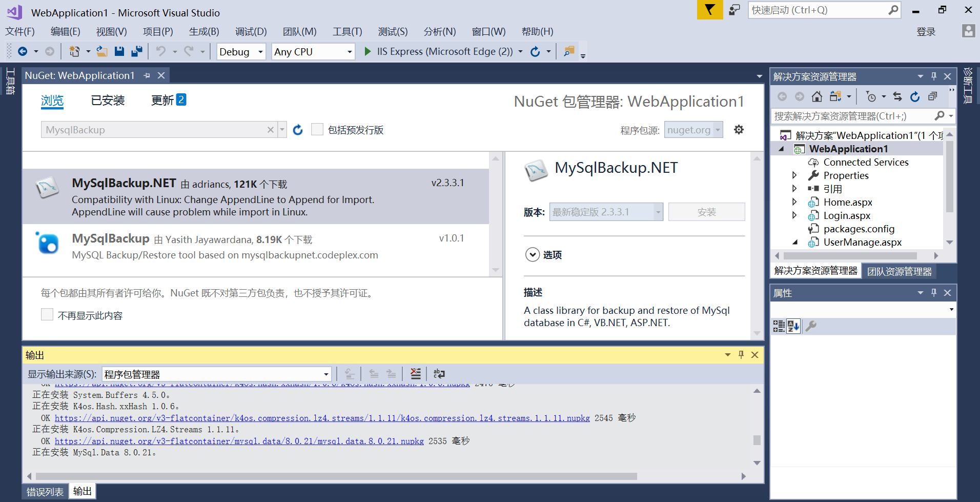Expand the Home.aspx tree node
This screenshot has height=502, width=980.
tap(794, 202)
